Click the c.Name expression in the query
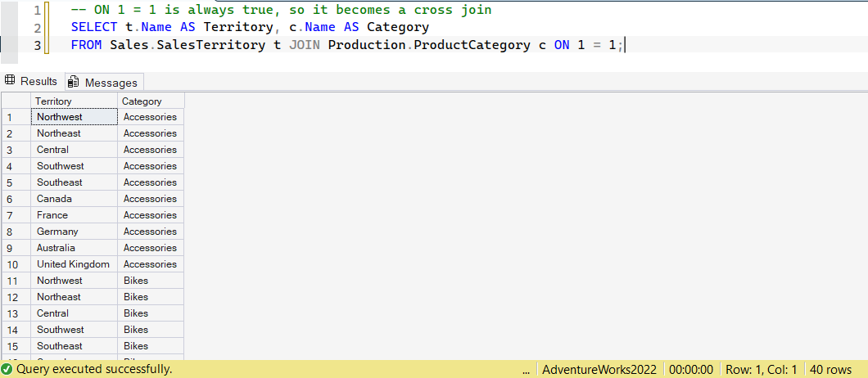This screenshot has width=868, height=378. 312,27
